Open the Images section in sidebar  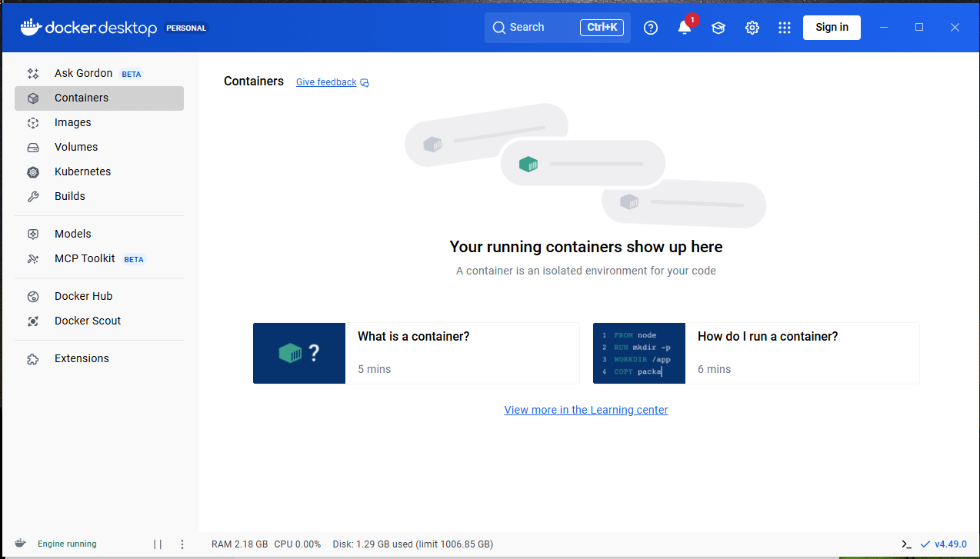pyautogui.click(x=73, y=122)
